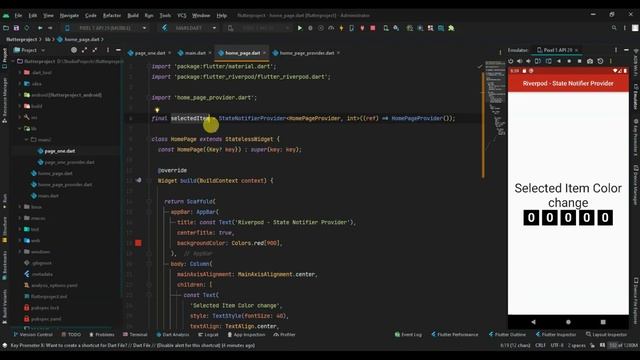
Task: Toggle Flutter Inspector tool window
Action: click(x=556, y=335)
